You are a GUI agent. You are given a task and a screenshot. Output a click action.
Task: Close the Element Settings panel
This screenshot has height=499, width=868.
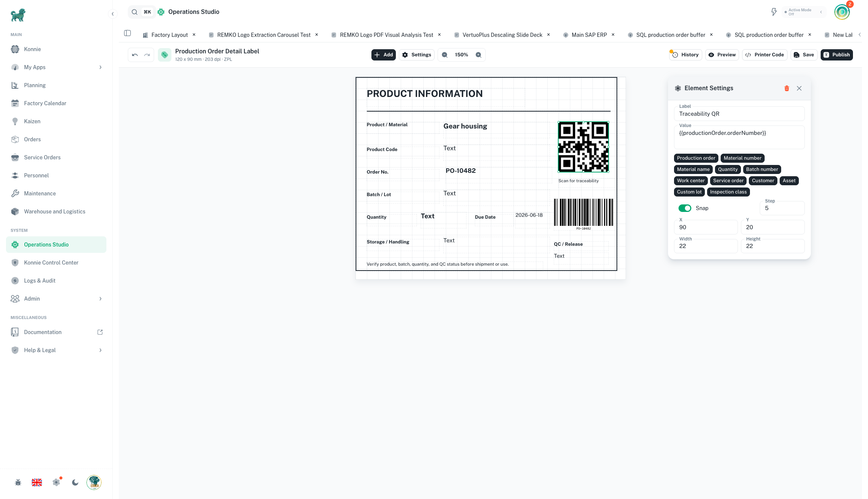pyautogui.click(x=799, y=88)
